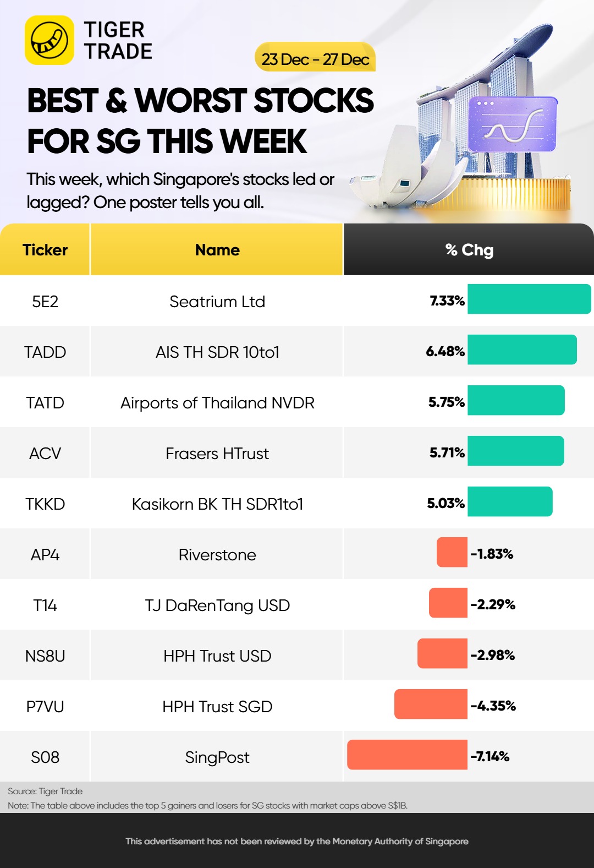594x868 pixels.
Task: Click the Ticker column header
Action: [45, 249]
